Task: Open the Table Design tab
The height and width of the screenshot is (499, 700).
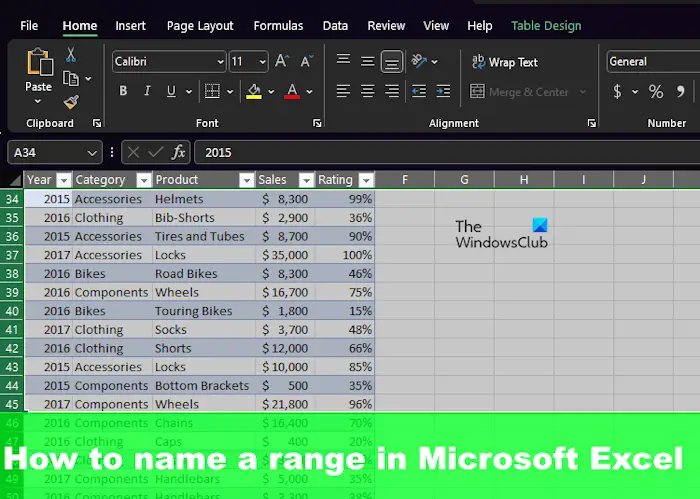Action: click(x=546, y=26)
